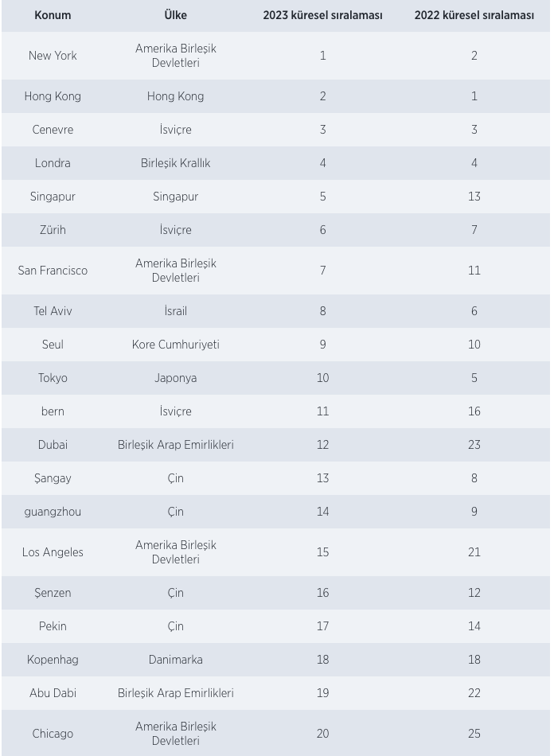This screenshot has height=756, width=554.
Task: Select the Los Angeles cell
Action: click(x=53, y=552)
